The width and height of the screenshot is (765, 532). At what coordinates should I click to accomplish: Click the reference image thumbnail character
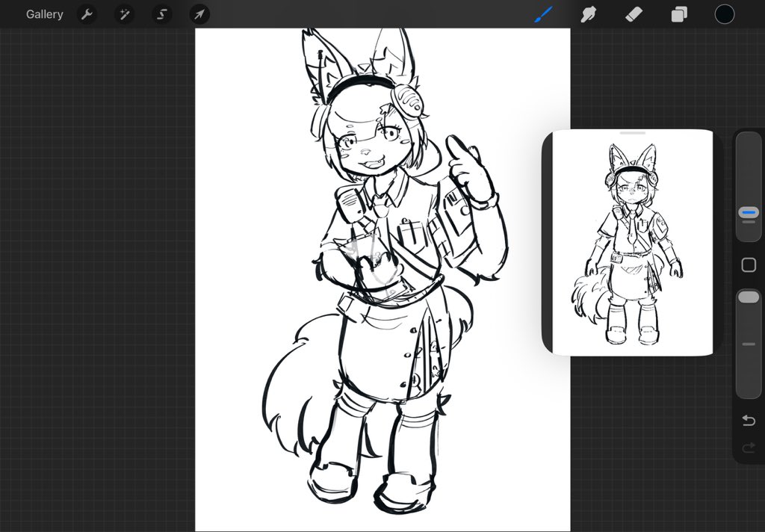628,244
